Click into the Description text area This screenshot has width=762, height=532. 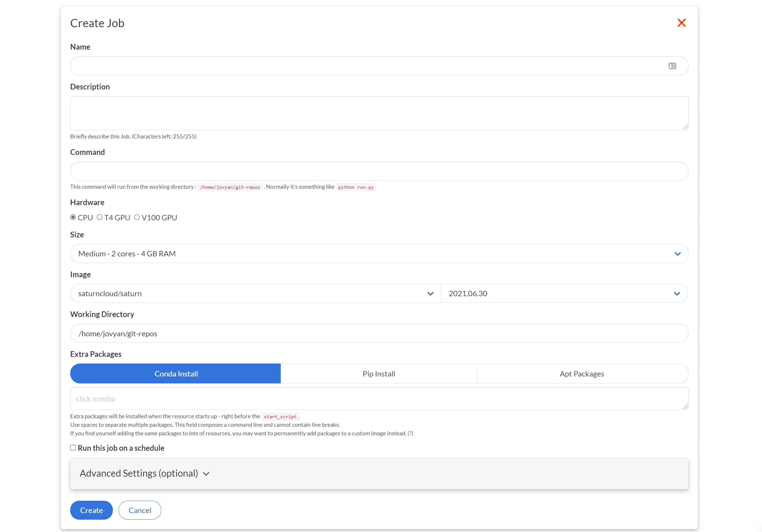click(379, 113)
